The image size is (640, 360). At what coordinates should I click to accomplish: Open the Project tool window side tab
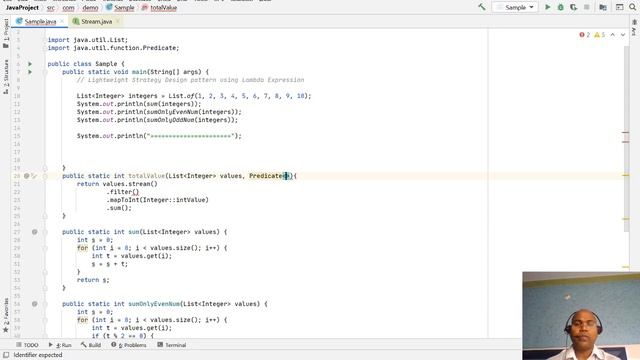6,33
